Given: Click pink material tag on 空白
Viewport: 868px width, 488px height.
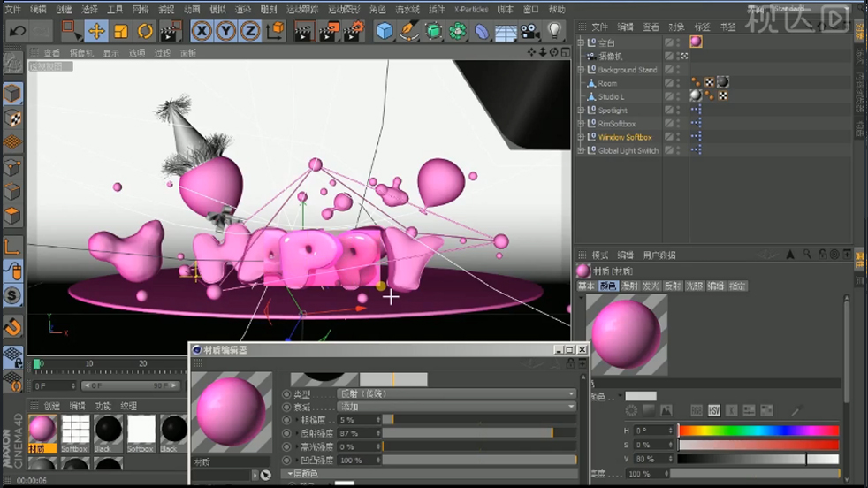Looking at the screenshot, I should coord(696,42).
